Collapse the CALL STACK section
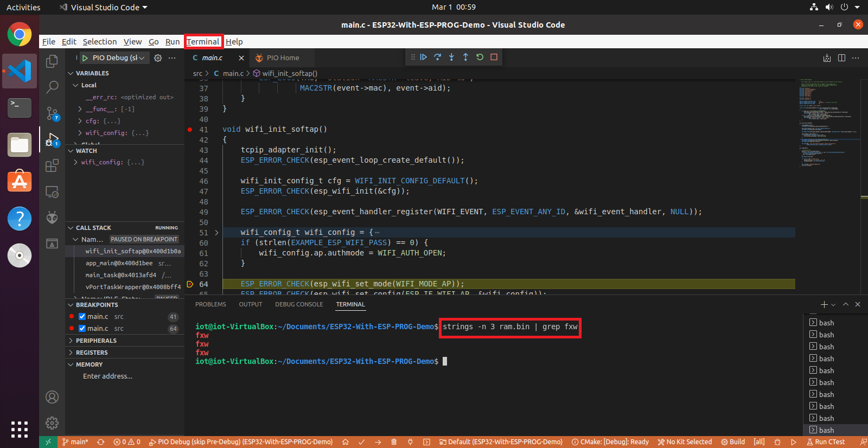The image size is (868, 448). pos(71,228)
